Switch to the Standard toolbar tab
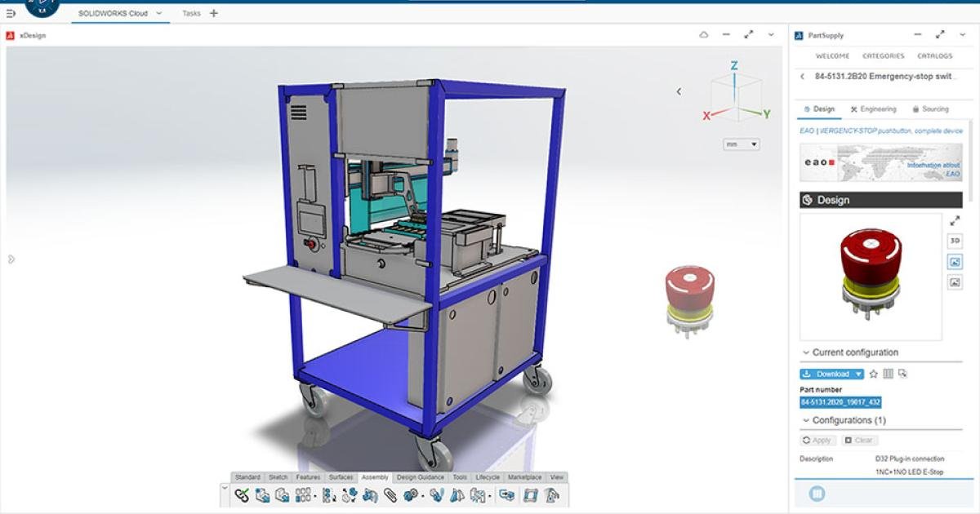This screenshot has height=514, width=980. [247, 477]
